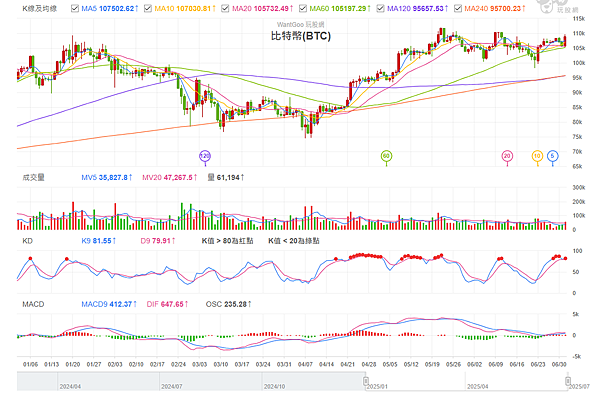The width and height of the screenshot is (600, 397).
Task: Click the MA120 95657.53 value label
Action: (x=417, y=8)
